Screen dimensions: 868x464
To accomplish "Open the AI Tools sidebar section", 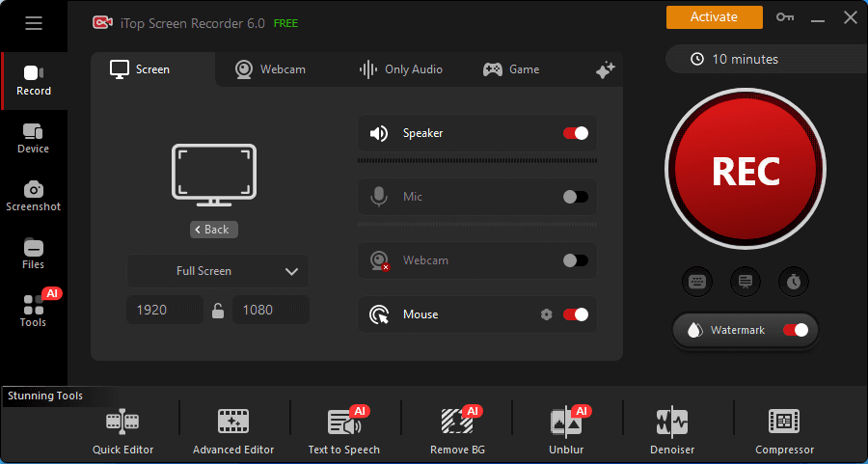I will pos(33,311).
